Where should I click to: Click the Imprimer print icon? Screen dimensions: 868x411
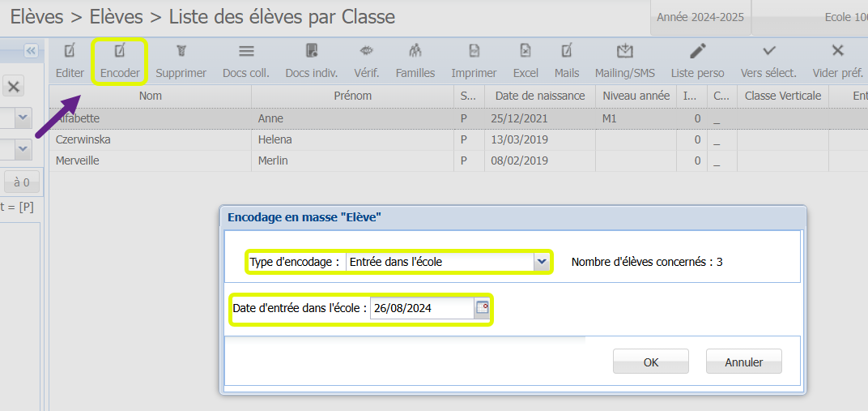tap(474, 52)
